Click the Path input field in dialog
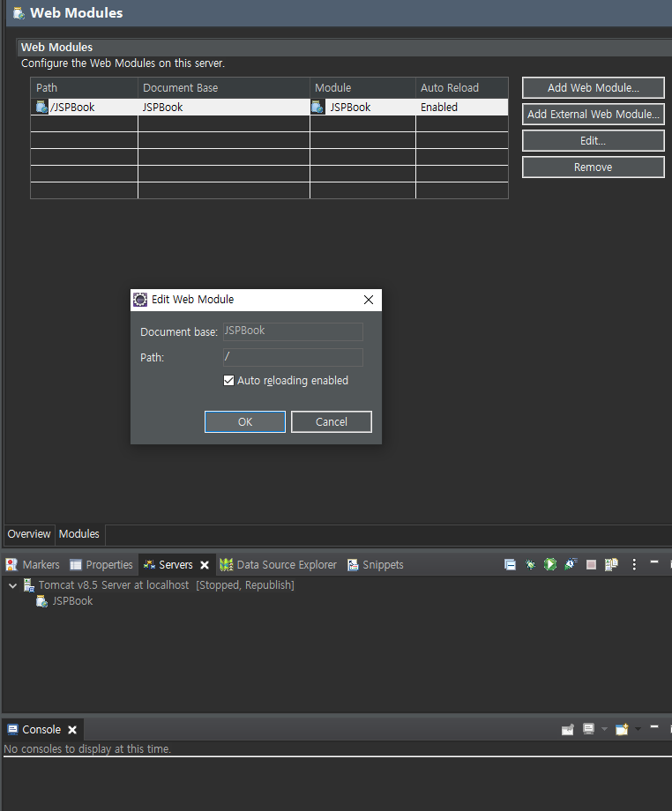Screen dimensions: 672x811 point(293,357)
